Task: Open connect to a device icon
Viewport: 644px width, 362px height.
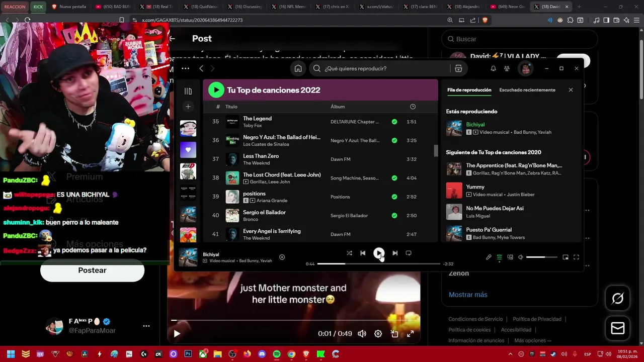Action: click(510, 257)
